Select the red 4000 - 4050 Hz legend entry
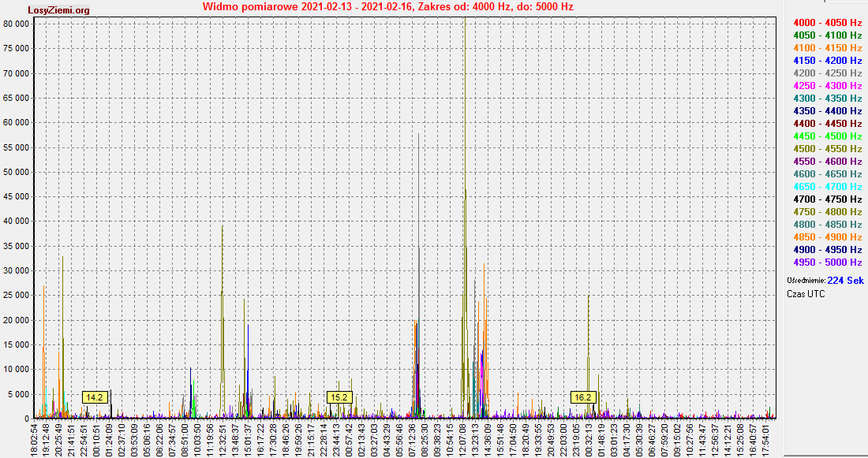868x458 pixels. [x=827, y=23]
